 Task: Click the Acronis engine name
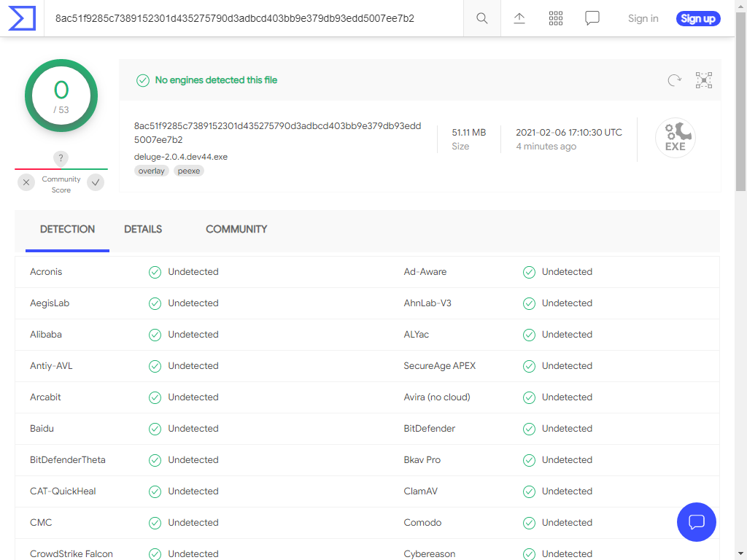coord(46,272)
